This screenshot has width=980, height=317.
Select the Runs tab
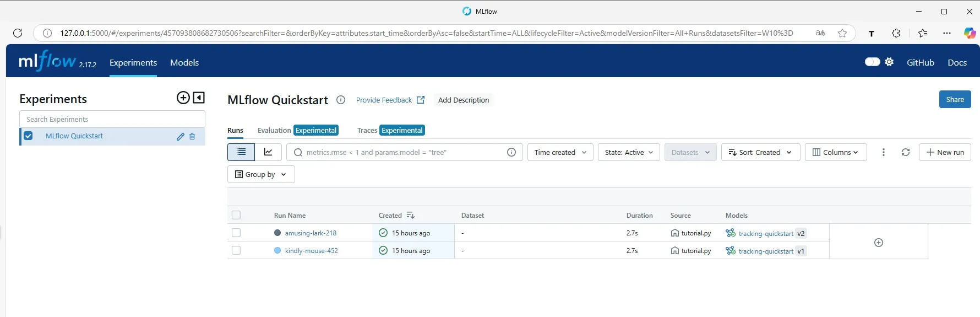235,130
